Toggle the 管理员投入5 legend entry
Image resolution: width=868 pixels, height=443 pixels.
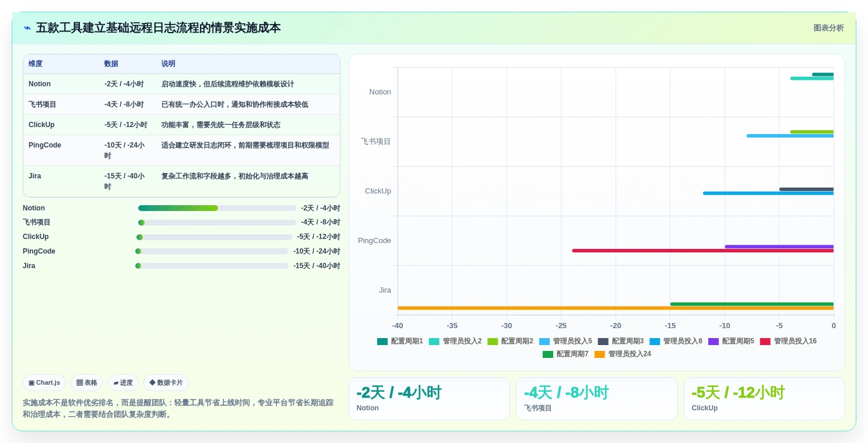click(x=565, y=342)
